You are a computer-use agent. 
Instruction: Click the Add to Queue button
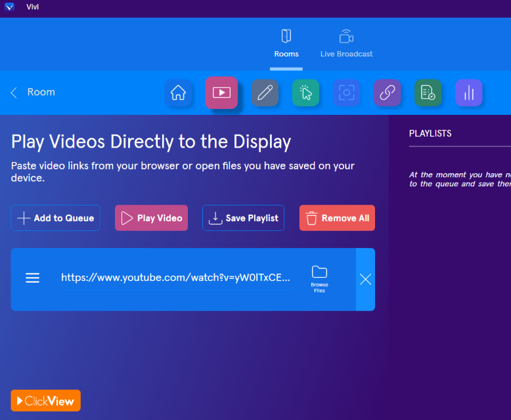click(x=55, y=218)
